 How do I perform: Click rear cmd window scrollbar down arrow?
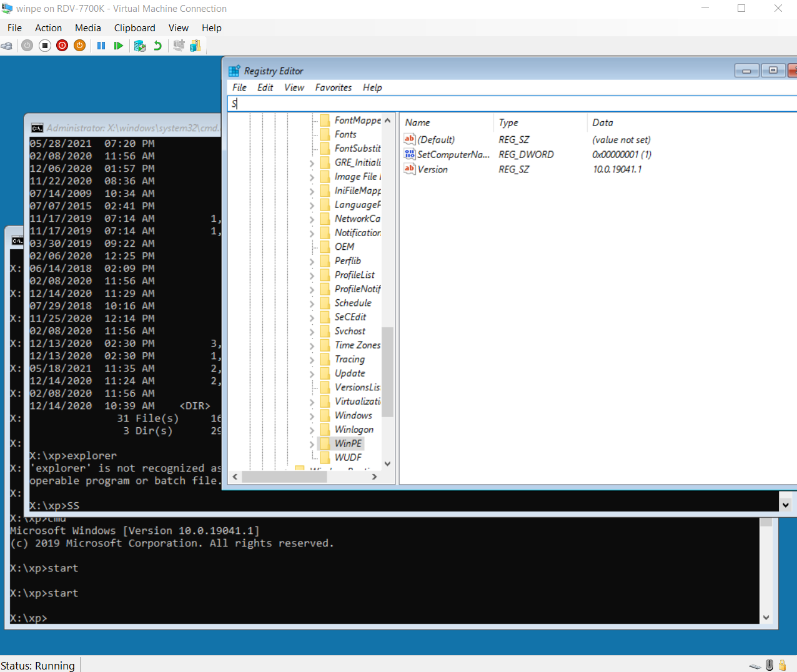pyautogui.click(x=766, y=618)
